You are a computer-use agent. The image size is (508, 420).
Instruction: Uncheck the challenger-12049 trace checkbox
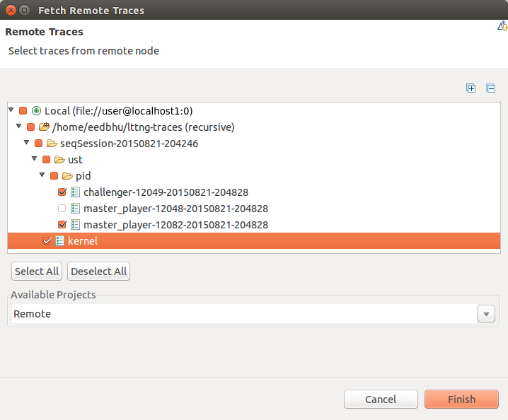pyautogui.click(x=62, y=192)
